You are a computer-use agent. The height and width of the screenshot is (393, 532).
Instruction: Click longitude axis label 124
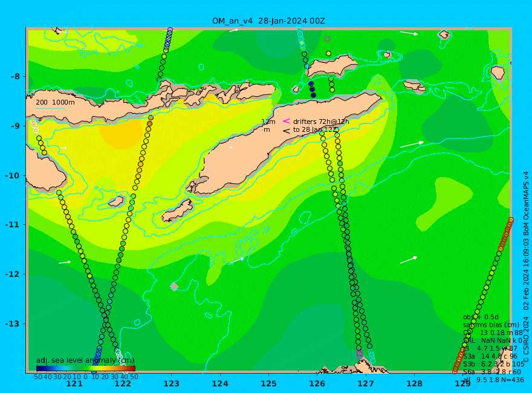(x=220, y=384)
